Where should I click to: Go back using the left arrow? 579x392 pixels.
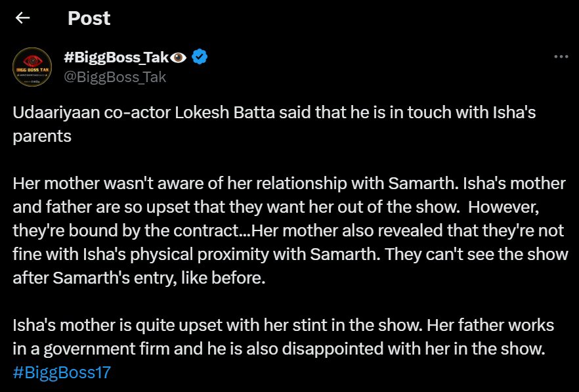[x=22, y=18]
